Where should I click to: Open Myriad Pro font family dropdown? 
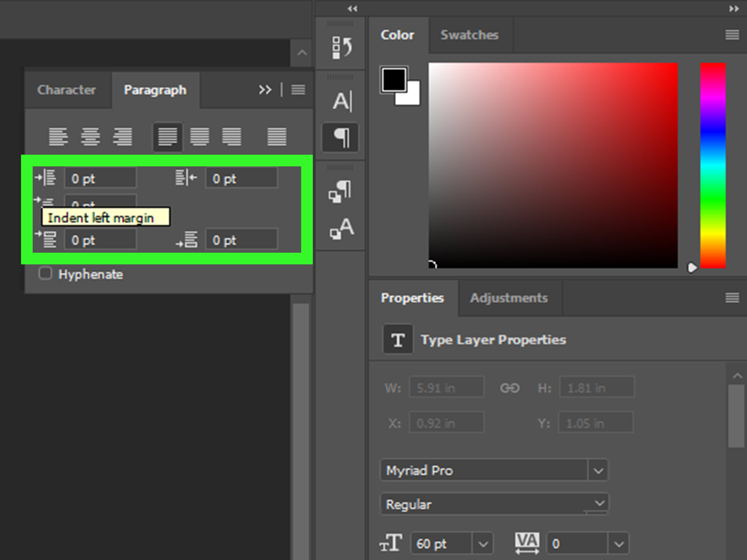point(598,470)
